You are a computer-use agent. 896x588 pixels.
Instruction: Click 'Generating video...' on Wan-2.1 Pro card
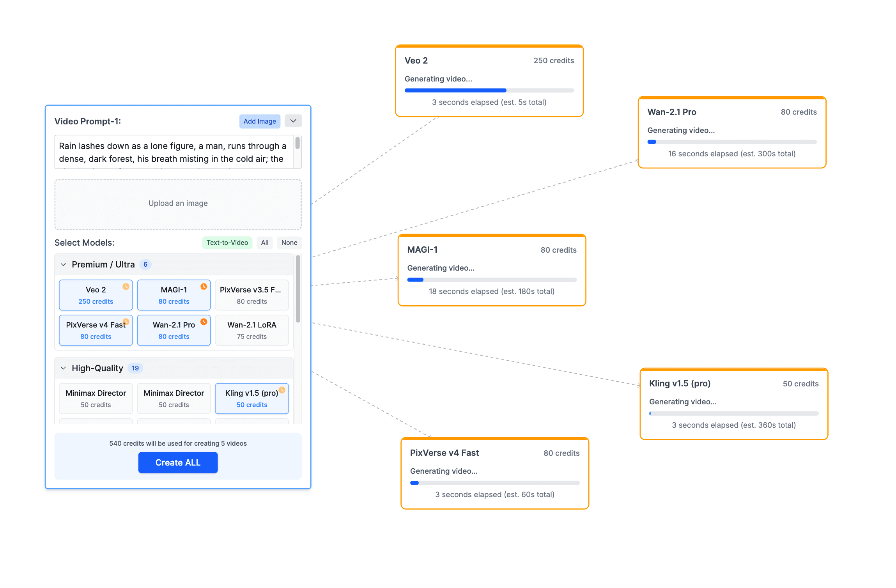(681, 130)
